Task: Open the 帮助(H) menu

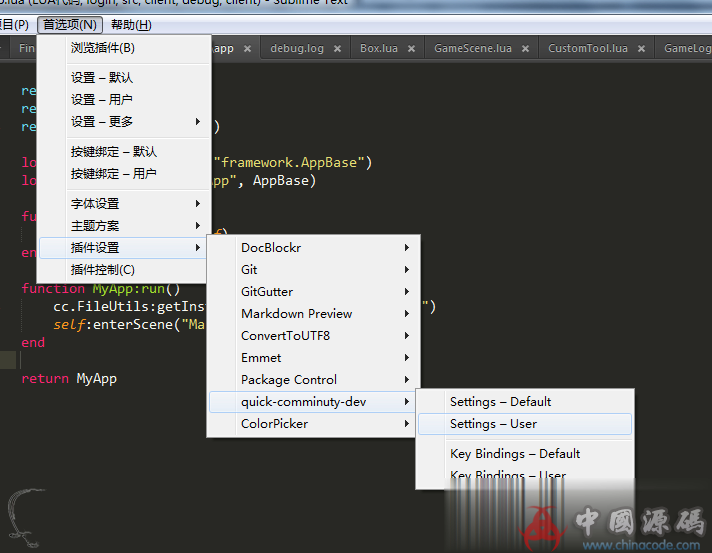Action: coord(131,25)
